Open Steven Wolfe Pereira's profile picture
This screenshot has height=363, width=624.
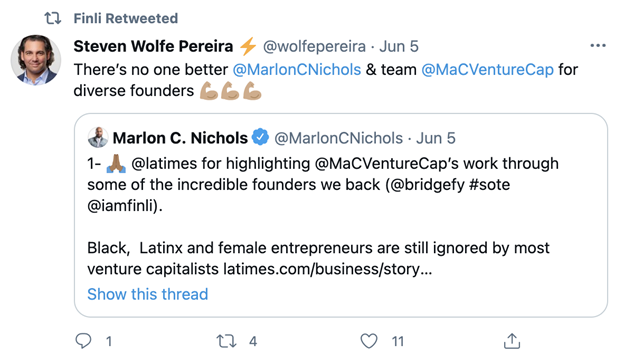pyautogui.click(x=36, y=60)
